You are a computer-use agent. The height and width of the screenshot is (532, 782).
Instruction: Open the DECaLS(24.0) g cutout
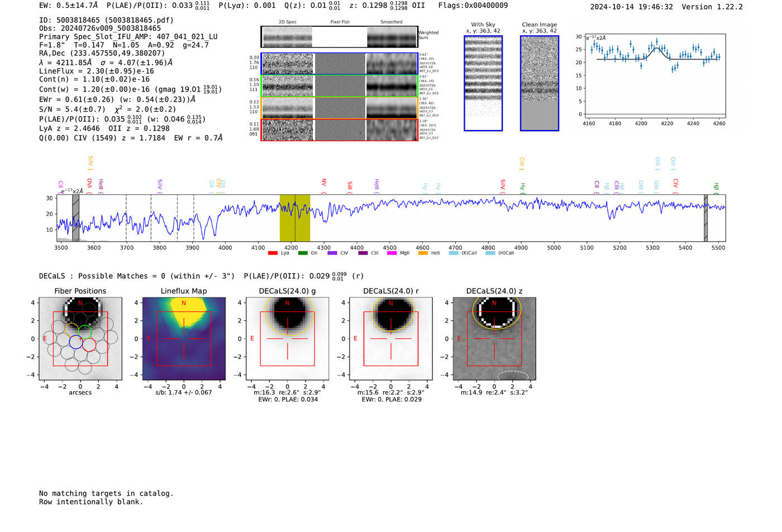click(287, 339)
